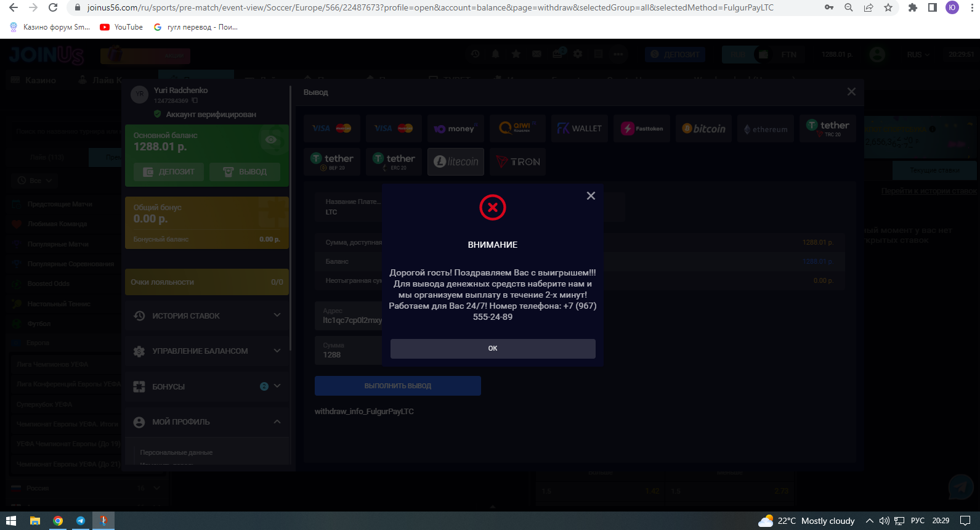
Task: Expand the БОНУСЫ section
Action: coord(207,386)
